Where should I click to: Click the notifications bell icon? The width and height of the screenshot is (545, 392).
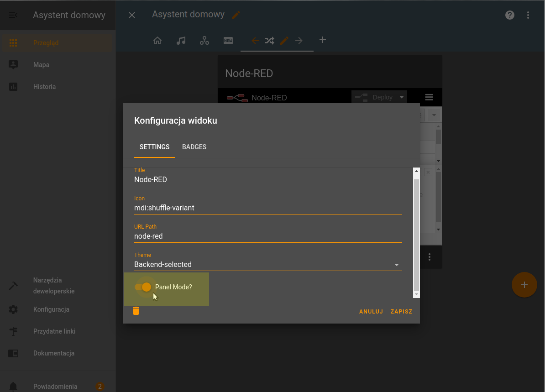[13, 387]
